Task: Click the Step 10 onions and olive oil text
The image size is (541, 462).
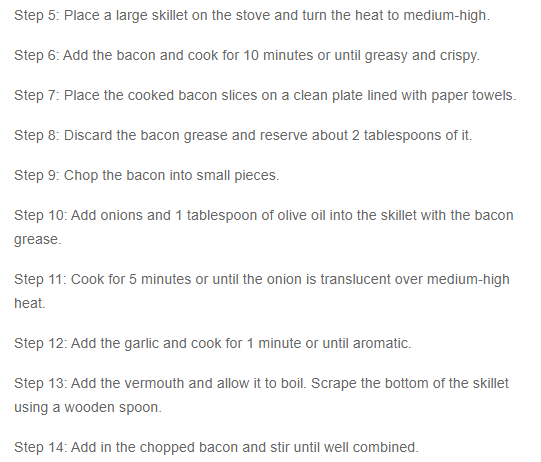Action: (264, 216)
